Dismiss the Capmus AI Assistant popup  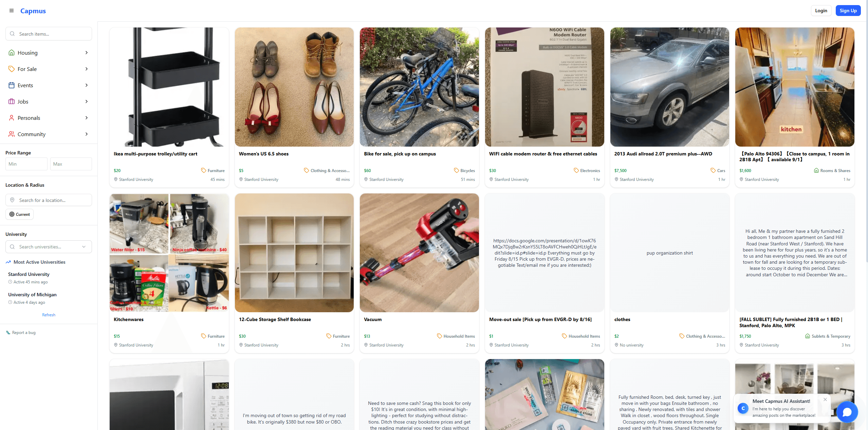tap(825, 399)
